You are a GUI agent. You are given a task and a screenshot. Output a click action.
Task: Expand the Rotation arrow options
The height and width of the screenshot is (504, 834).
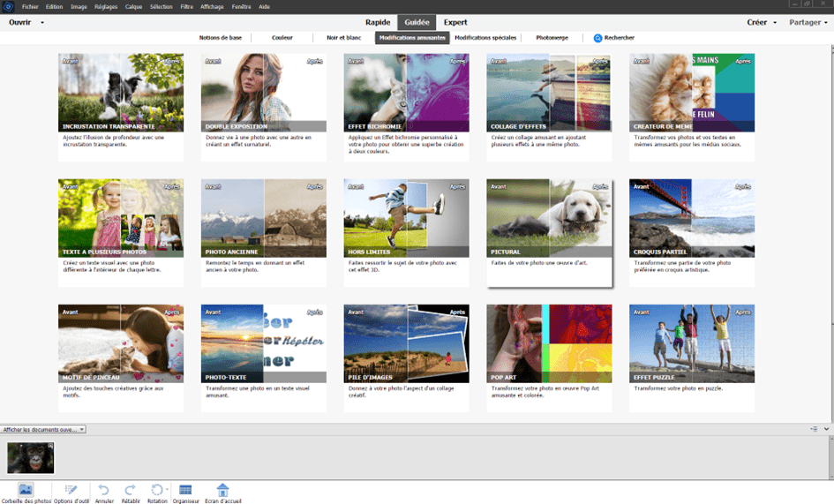[167, 489]
